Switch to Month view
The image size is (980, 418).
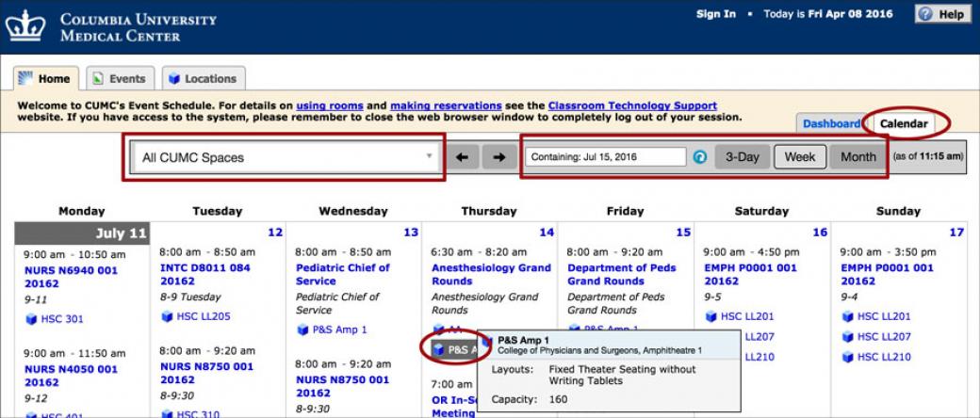click(x=858, y=157)
